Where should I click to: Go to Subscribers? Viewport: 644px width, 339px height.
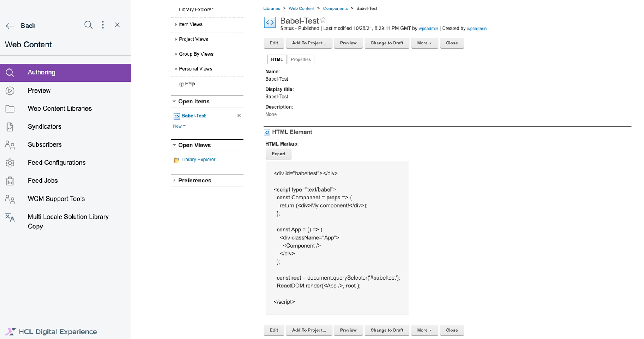(x=44, y=145)
